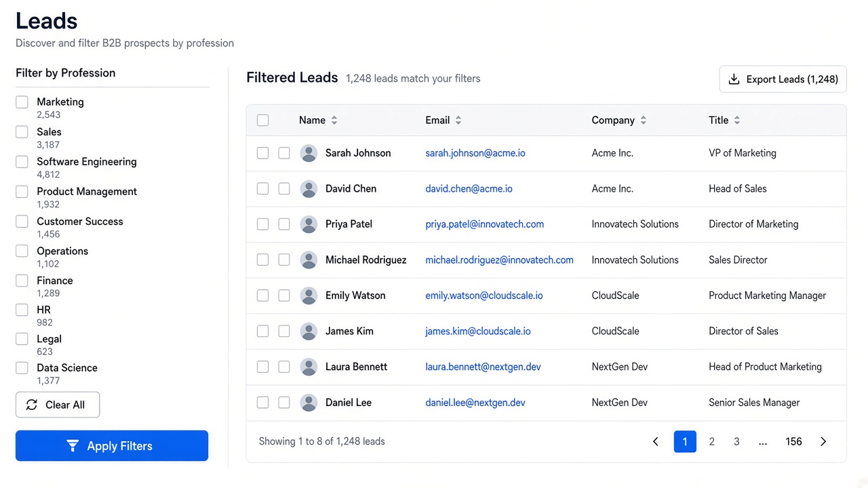The height and width of the screenshot is (488, 868).
Task: Go to previous page with left chevron
Action: (x=655, y=442)
